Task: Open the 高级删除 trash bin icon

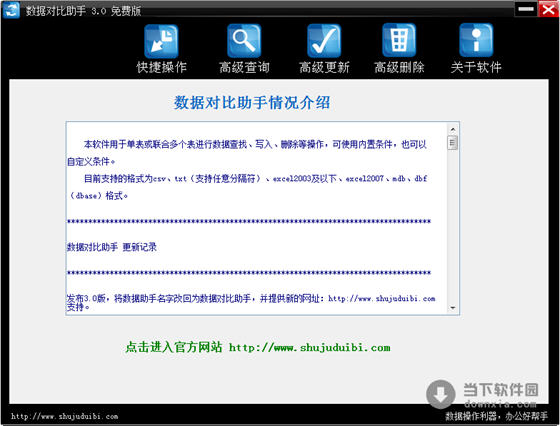Action: [399, 40]
